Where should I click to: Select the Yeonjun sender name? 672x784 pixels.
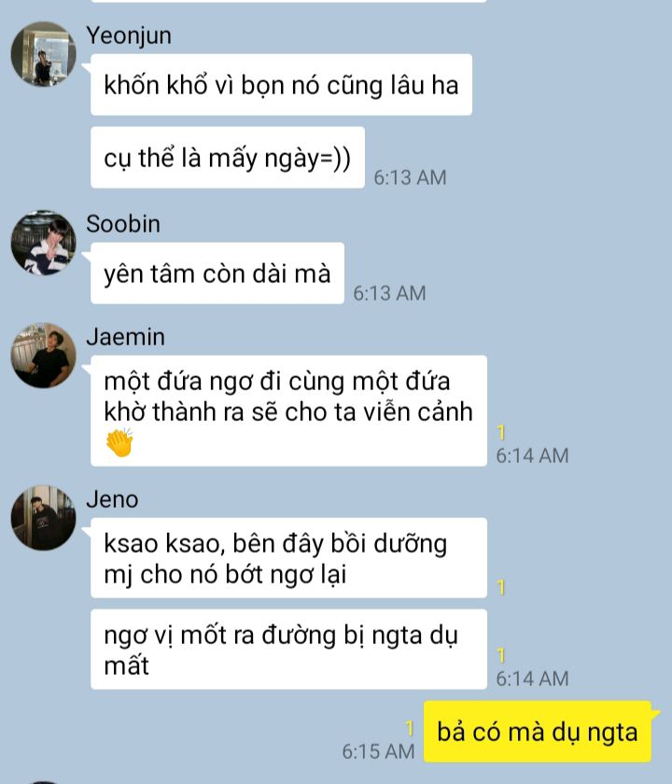(x=129, y=35)
